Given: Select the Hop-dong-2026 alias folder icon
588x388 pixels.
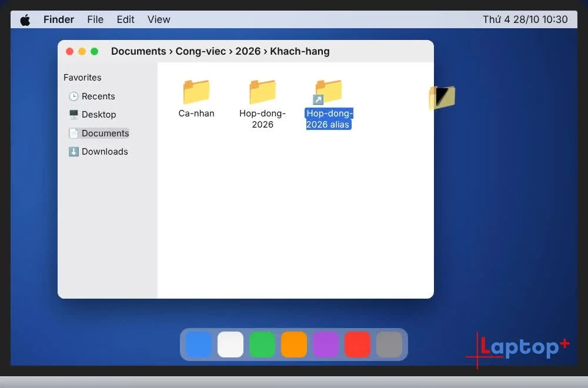Looking at the screenshot, I should tap(329, 92).
